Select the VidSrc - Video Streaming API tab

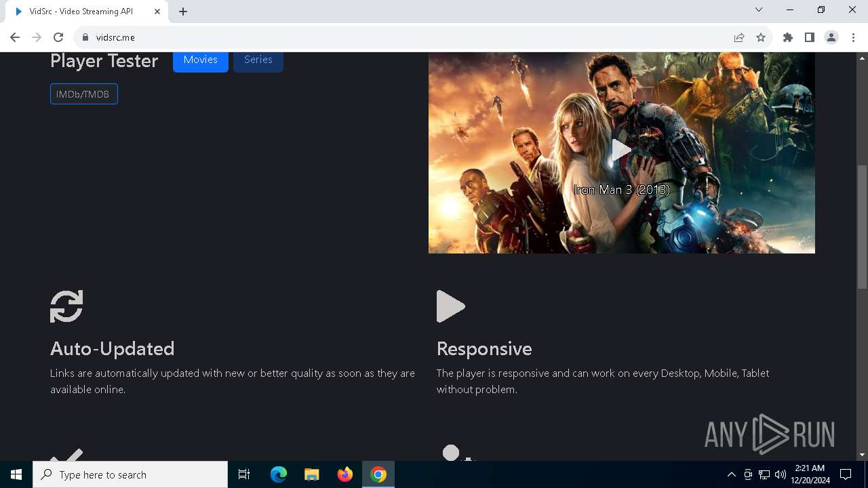(87, 12)
